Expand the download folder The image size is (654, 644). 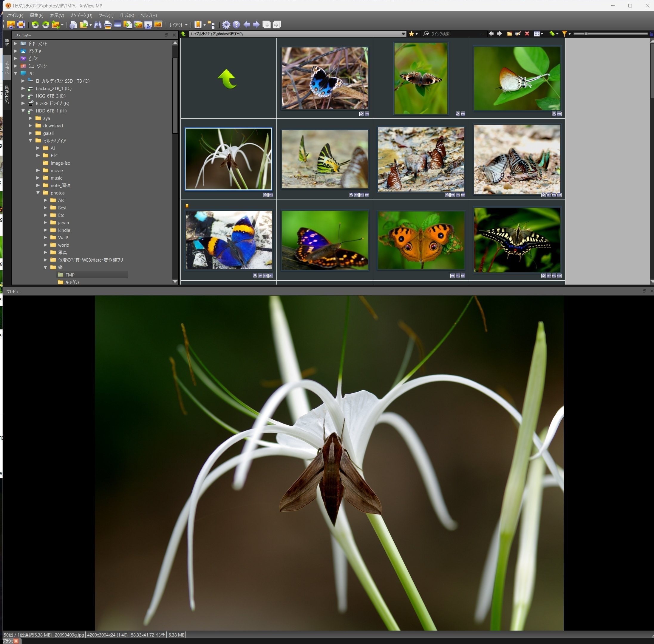click(31, 126)
